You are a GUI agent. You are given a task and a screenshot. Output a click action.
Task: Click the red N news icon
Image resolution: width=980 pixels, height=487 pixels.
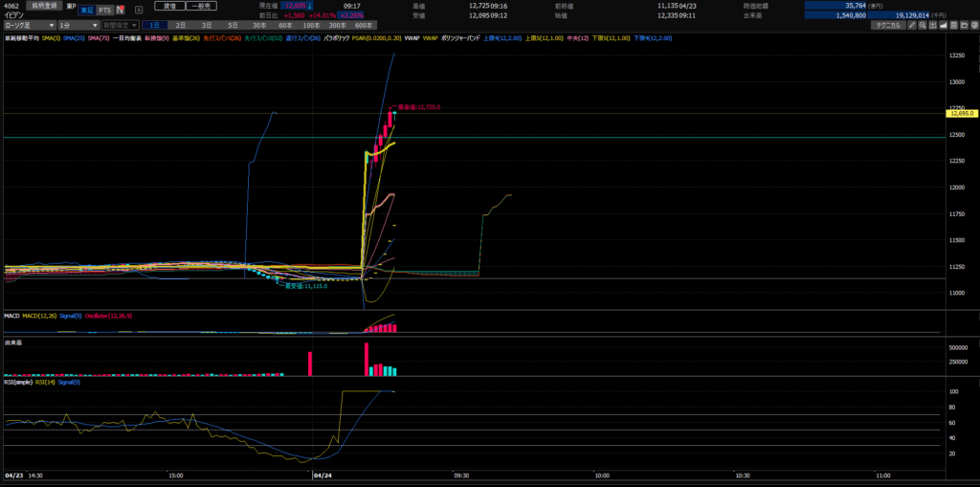coord(121,10)
